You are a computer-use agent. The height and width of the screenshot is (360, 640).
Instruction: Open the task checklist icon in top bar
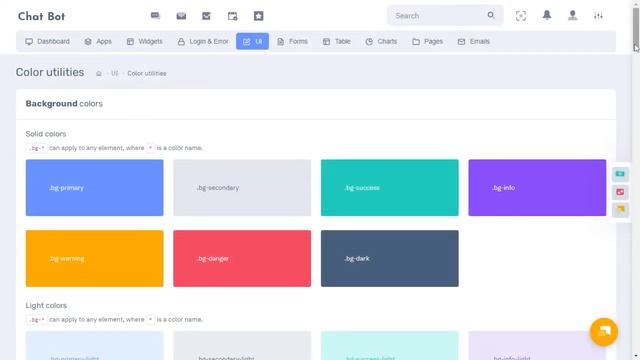206,16
